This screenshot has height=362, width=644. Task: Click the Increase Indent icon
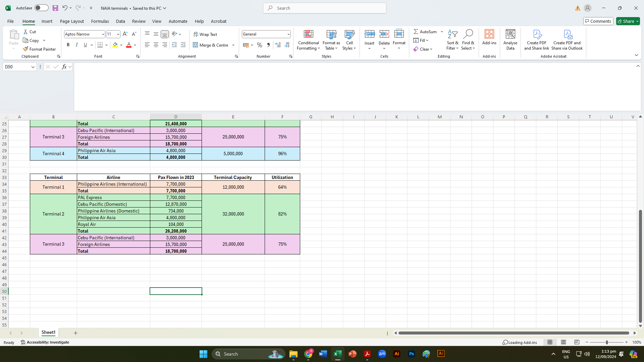(183, 45)
